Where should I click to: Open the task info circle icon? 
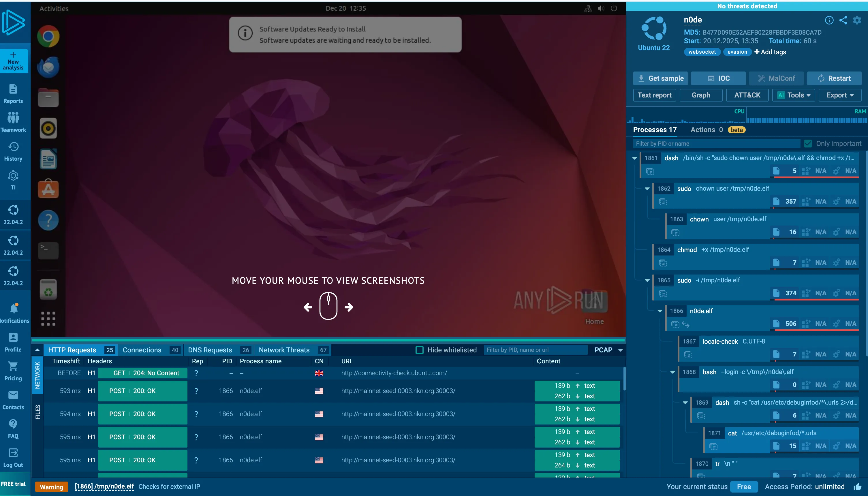coord(829,20)
